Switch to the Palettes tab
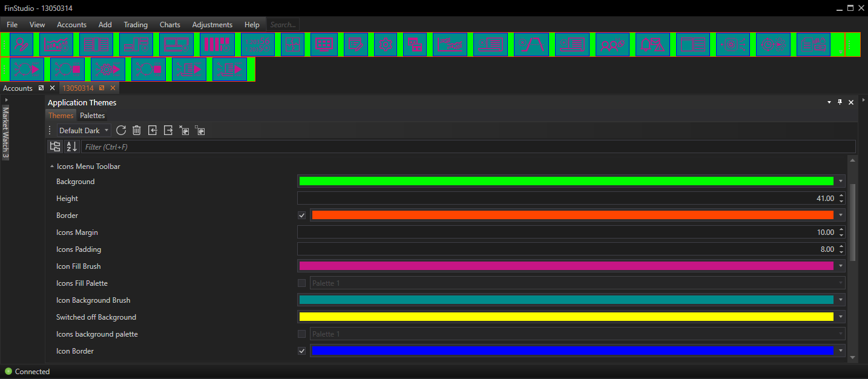Screen dimensions: 868x379 click(92, 116)
